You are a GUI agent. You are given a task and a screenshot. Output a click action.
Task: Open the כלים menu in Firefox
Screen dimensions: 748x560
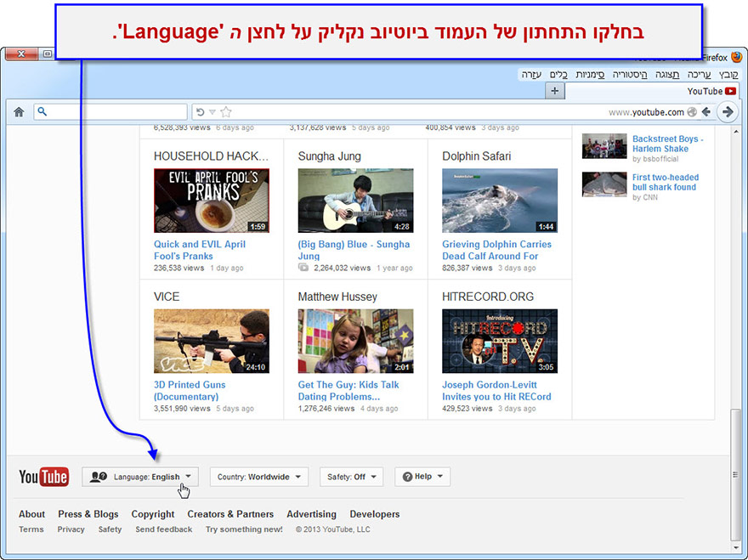tap(558, 75)
